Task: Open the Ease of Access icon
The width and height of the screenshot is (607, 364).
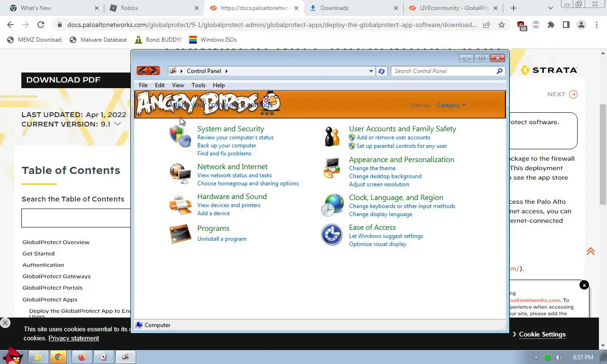Action: point(332,235)
